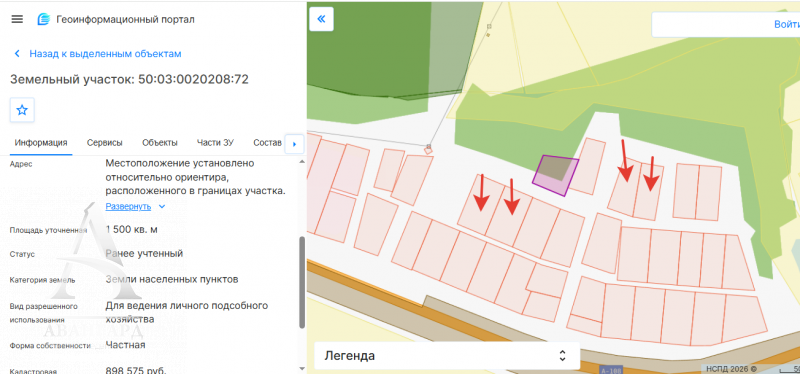
Task: Click the Форма собственности label
Action: click(50, 345)
